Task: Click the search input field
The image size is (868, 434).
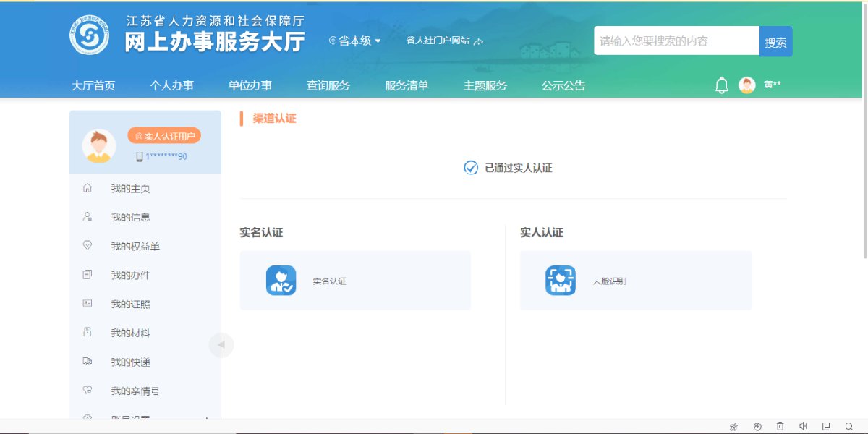Action: click(x=676, y=41)
